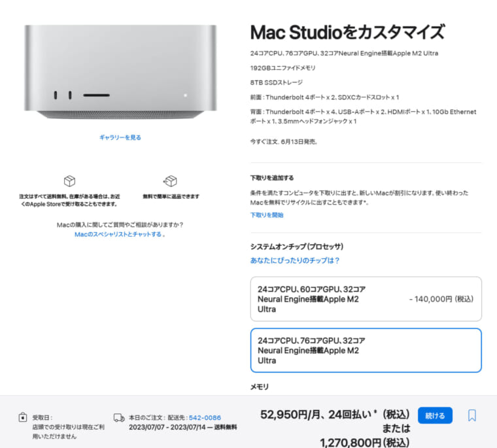Click the free shipping box icon

coord(69,181)
